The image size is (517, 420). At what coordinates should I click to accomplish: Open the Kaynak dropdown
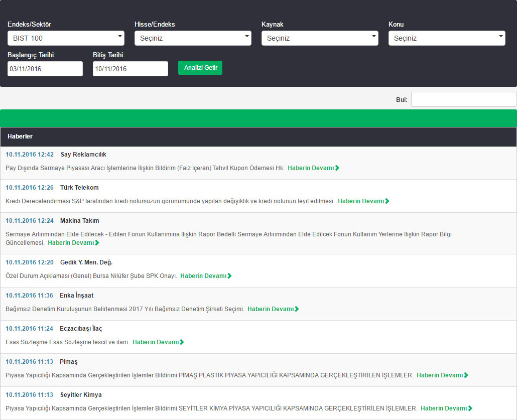320,38
